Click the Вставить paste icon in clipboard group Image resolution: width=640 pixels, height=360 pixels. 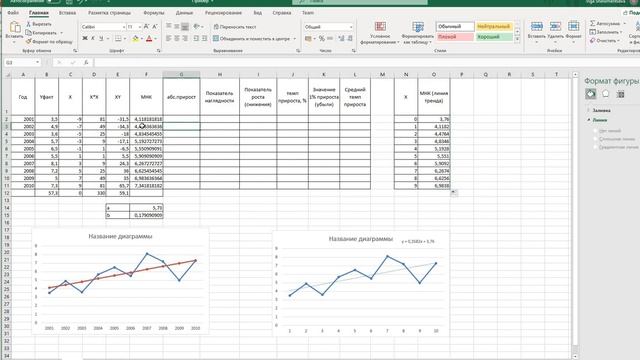(x=15, y=28)
